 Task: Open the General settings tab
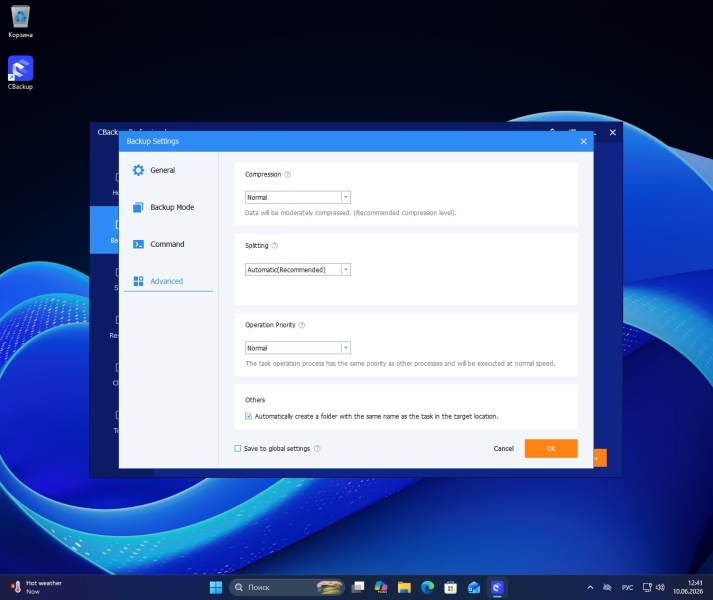point(162,170)
